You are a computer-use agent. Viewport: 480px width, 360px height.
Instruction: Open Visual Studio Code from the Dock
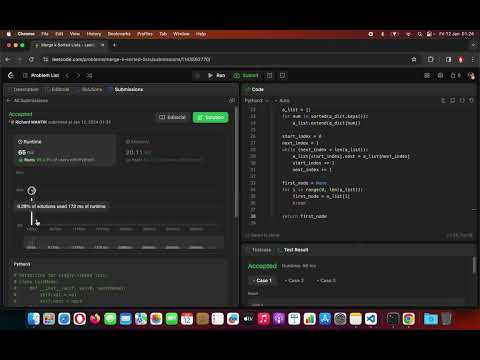tap(371, 319)
